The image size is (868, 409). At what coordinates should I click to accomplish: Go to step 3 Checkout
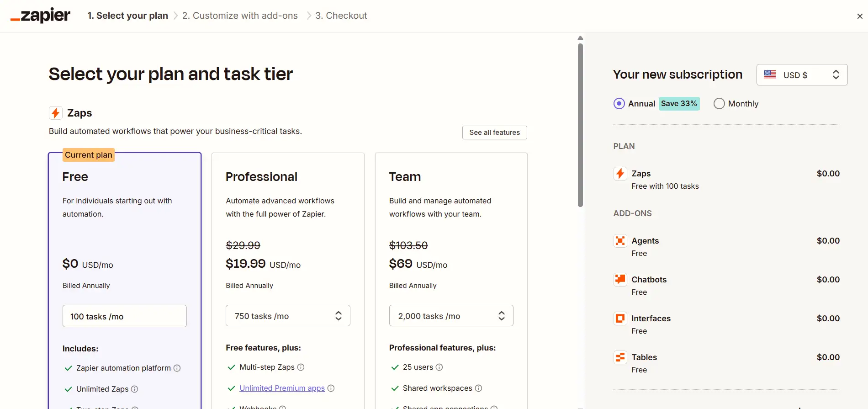click(341, 16)
